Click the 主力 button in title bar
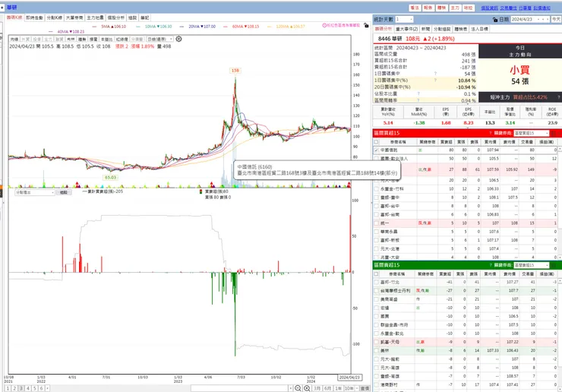This screenshot has height=392, width=562. pyautogui.click(x=455, y=8)
